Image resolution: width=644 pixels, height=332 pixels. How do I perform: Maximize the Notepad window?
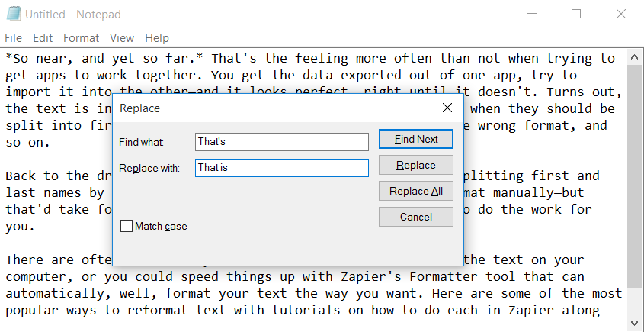[576, 14]
